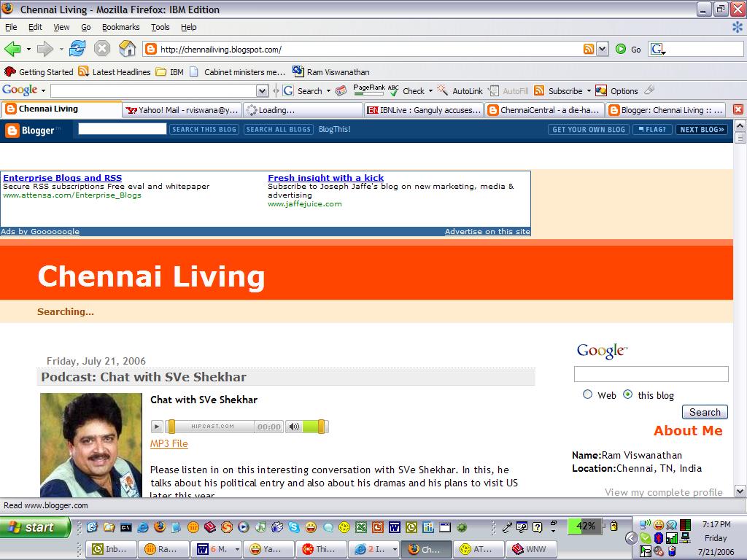Viewport: 747px width, 560px height.
Task: Open the IBM bookmarks folder
Action: tap(170, 72)
